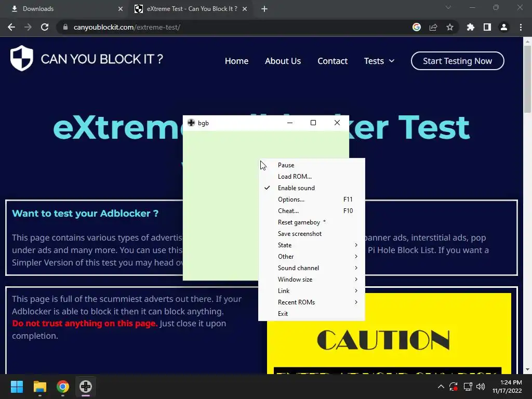The height and width of the screenshot is (399, 532).
Task: Go to the Home page link
Action: coord(236,61)
